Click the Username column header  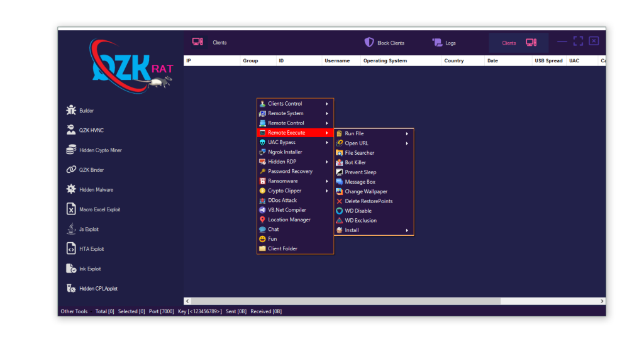(x=341, y=60)
